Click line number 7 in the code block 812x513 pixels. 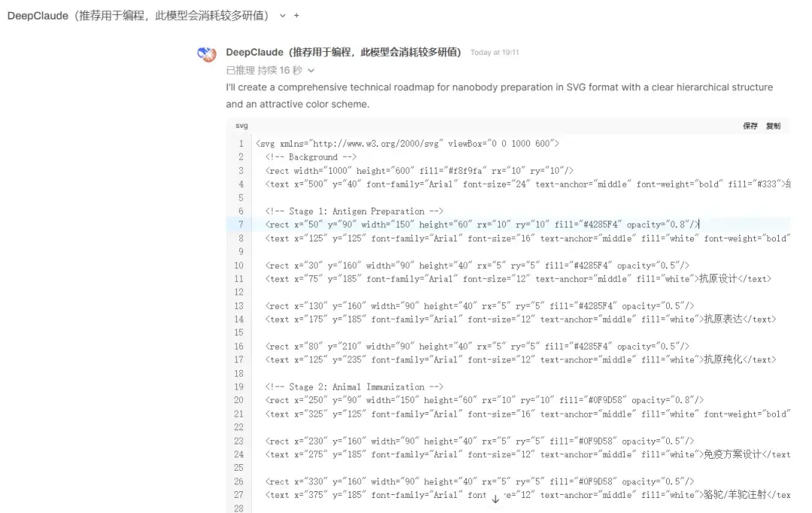click(x=241, y=224)
